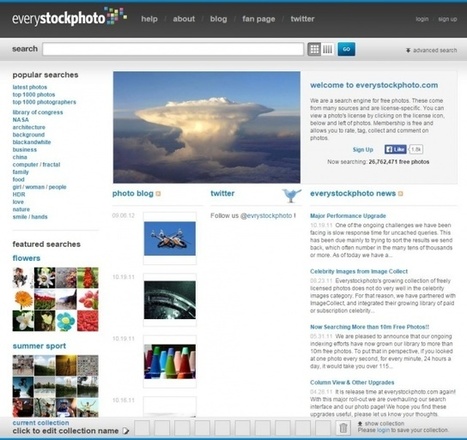Open the blog menu item
The width and height of the screenshot is (467, 440).
[x=218, y=19]
